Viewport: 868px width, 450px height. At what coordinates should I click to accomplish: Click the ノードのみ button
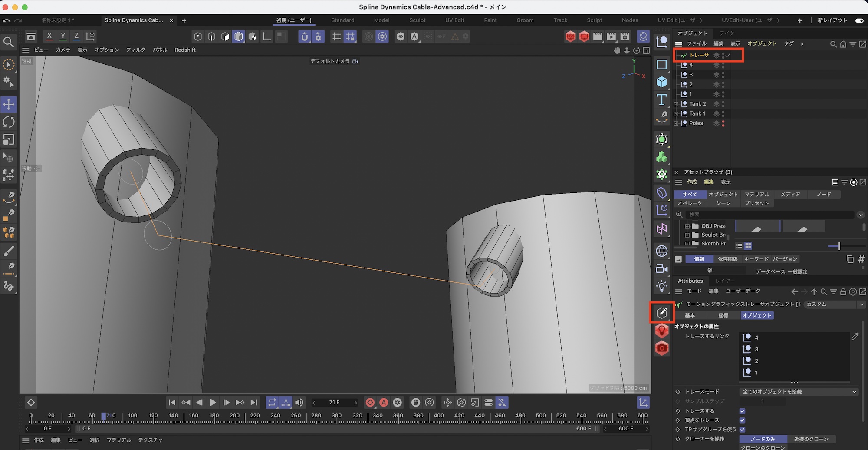[763, 439]
